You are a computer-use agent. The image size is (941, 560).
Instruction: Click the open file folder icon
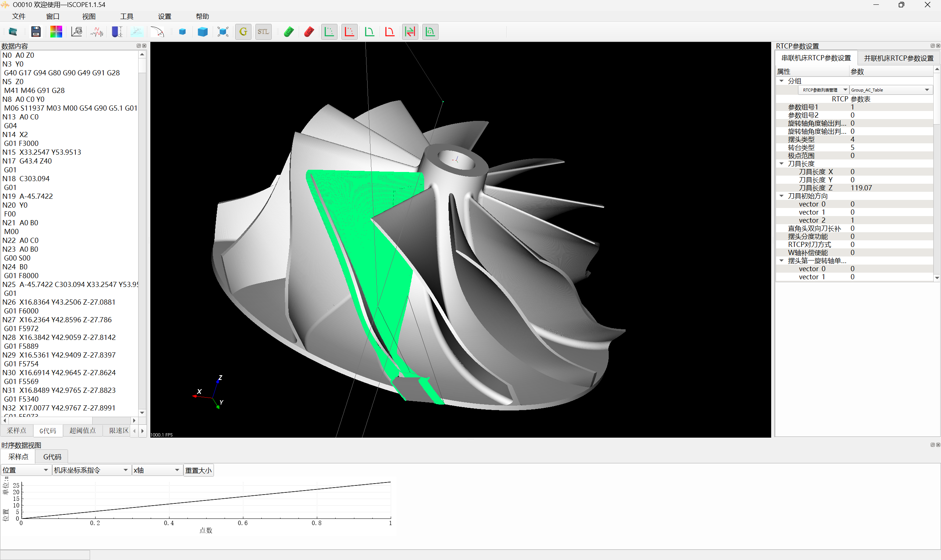coord(13,32)
